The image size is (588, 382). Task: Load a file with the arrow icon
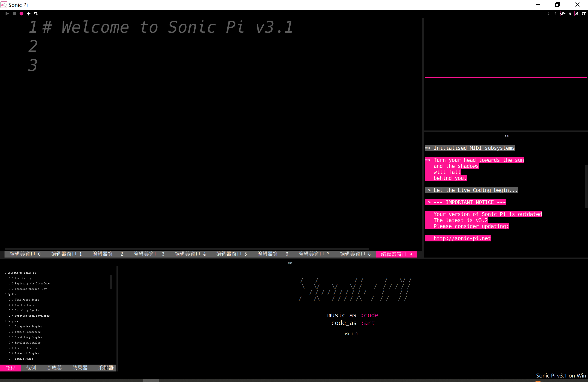36,14
